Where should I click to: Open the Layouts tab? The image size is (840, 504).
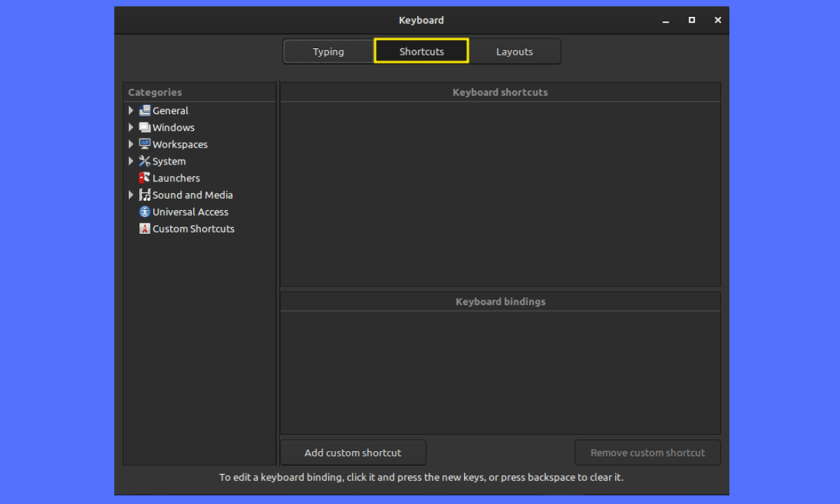(x=514, y=52)
